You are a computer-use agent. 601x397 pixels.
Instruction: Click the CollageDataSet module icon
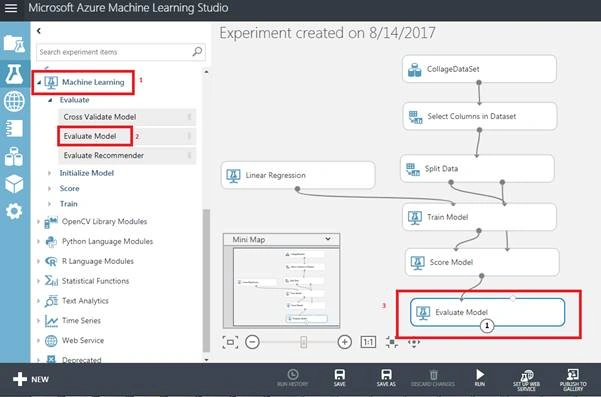pyautogui.click(x=415, y=69)
